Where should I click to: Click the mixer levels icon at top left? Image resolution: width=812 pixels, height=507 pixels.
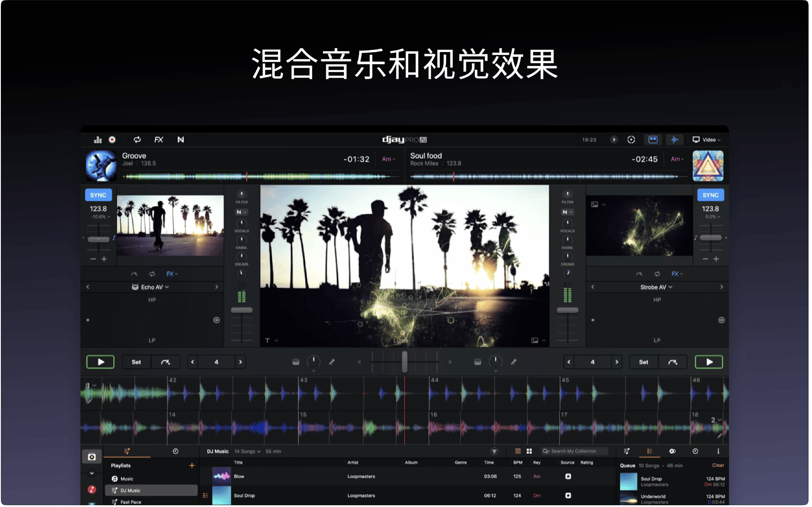(x=98, y=139)
